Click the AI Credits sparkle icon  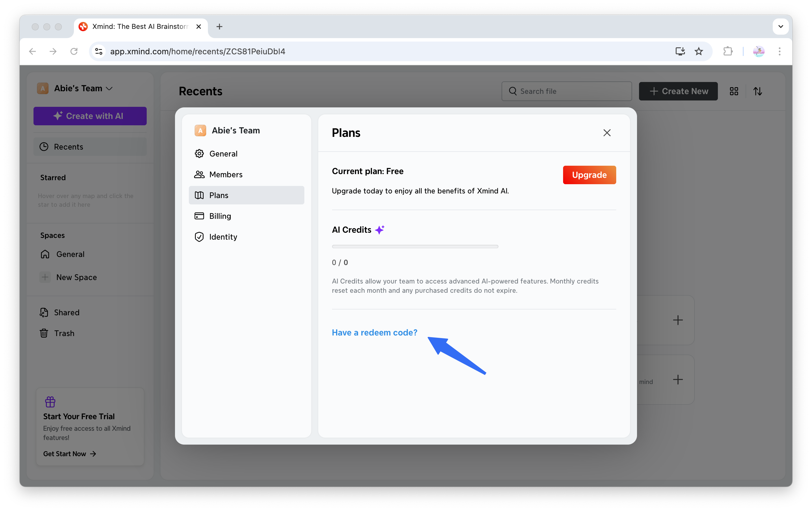(x=380, y=230)
